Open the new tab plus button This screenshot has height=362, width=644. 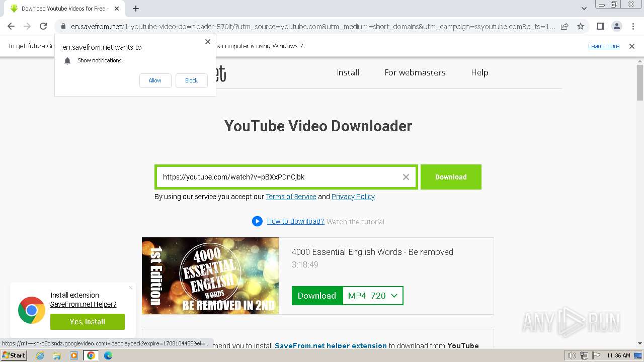tap(136, 9)
